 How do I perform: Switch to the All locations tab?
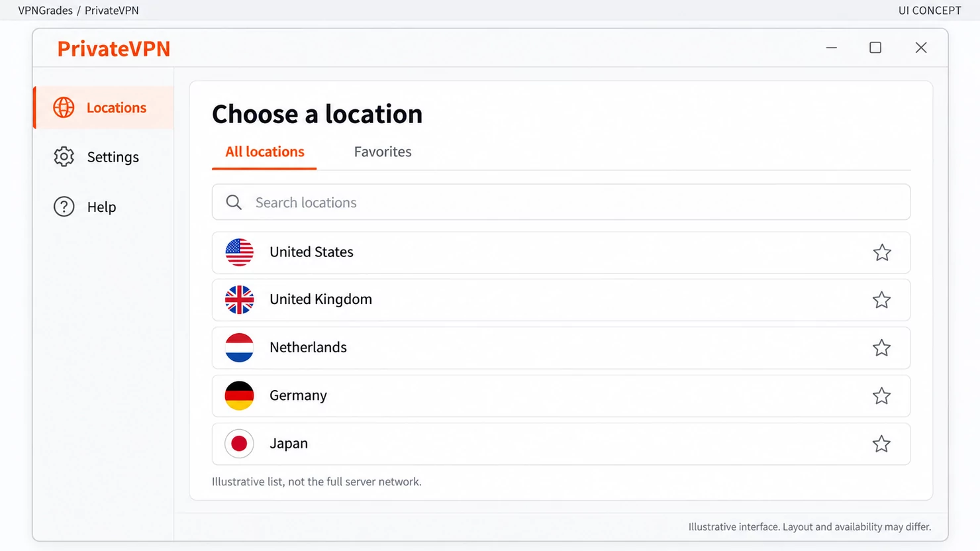[265, 152]
